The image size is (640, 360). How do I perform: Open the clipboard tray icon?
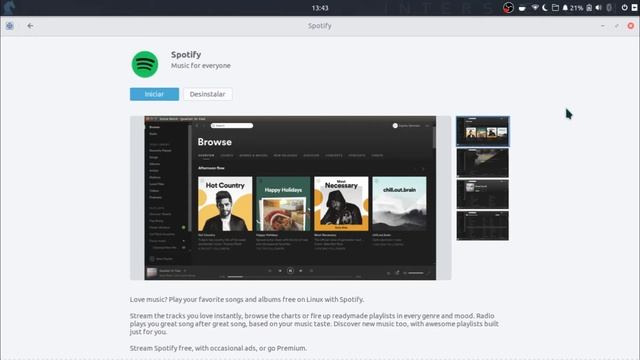589,8
